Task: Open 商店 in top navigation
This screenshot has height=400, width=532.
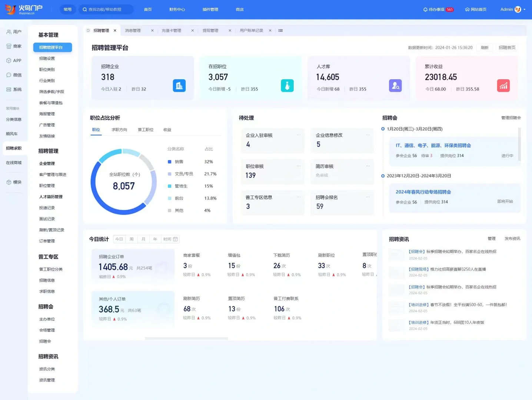Action: pyautogui.click(x=240, y=10)
